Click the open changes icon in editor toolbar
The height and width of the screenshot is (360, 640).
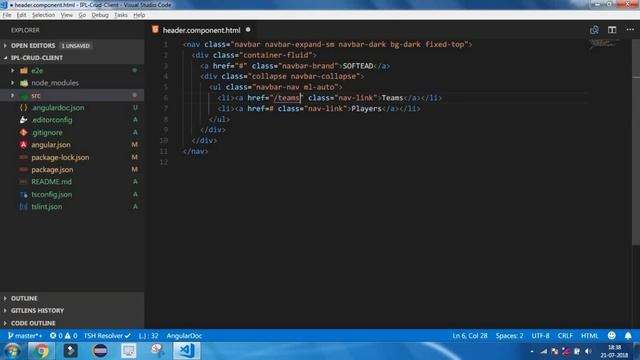coord(594,30)
